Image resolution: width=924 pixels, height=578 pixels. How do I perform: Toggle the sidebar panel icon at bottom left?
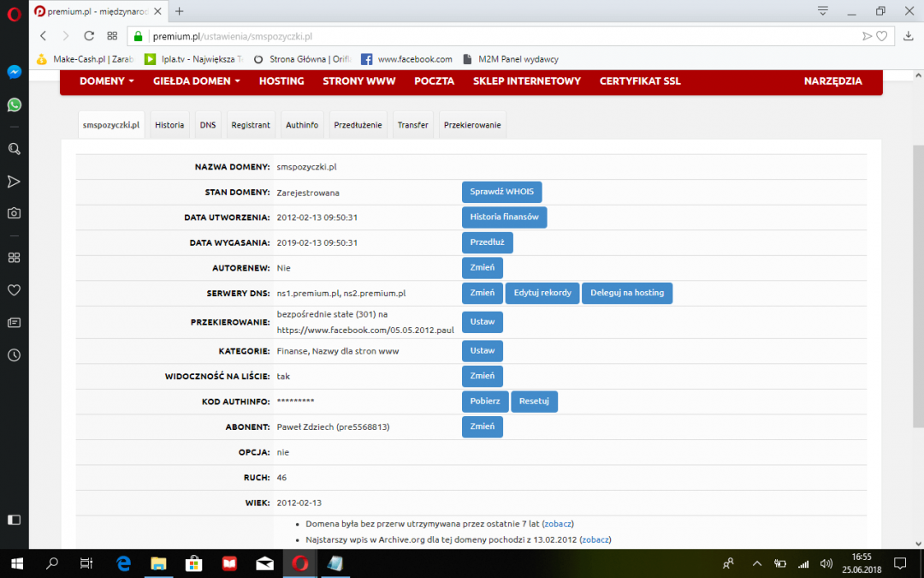(14, 520)
